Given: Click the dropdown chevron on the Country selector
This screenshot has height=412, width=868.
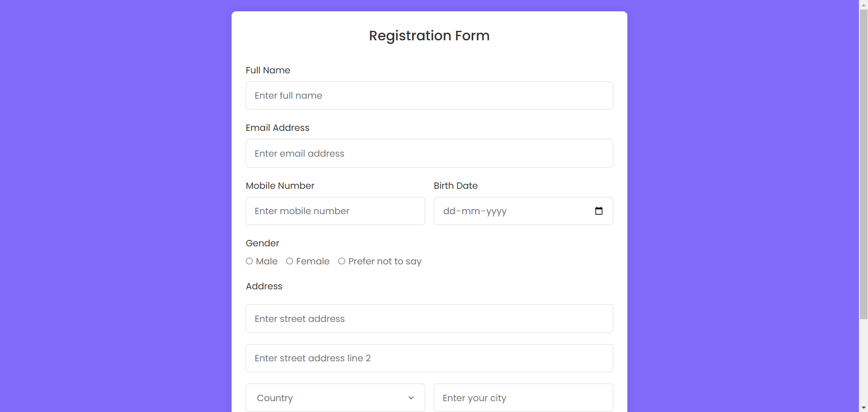Looking at the screenshot, I should pyautogui.click(x=411, y=398).
